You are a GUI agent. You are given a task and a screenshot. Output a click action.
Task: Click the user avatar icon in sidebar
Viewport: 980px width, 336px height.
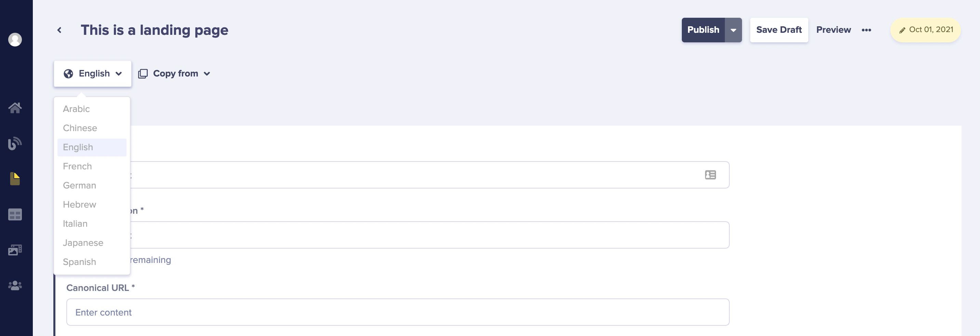(x=15, y=40)
